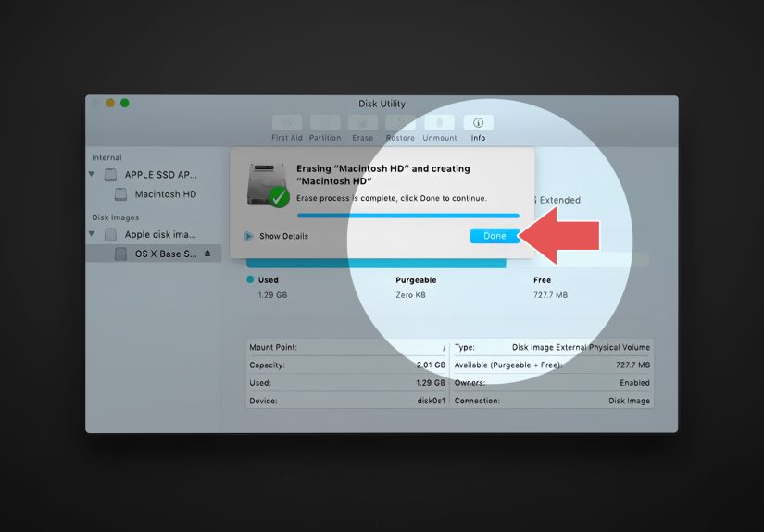
Task: Click the '1.29 GB' value under Used
Action: [x=273, y=295]
